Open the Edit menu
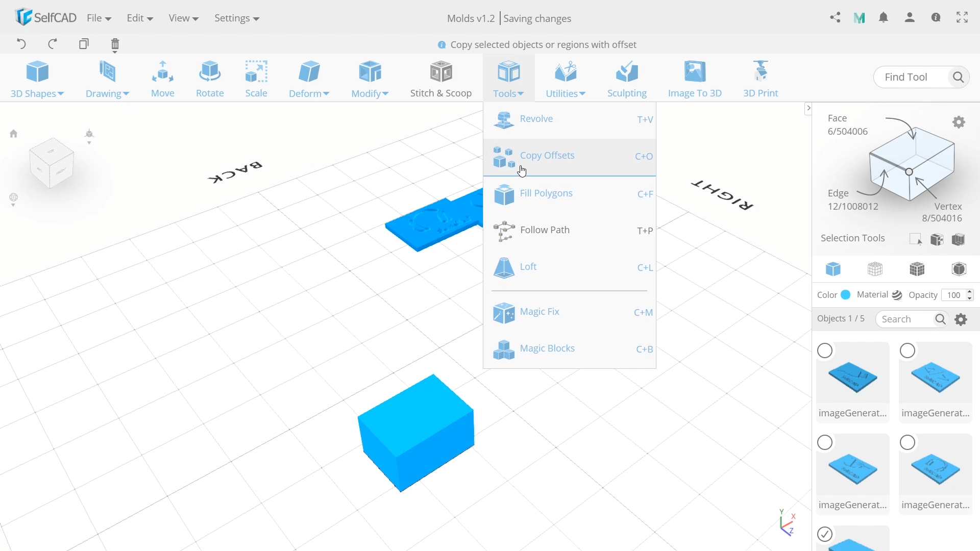This screenshot has width=980, height=551. coord(140,18)
